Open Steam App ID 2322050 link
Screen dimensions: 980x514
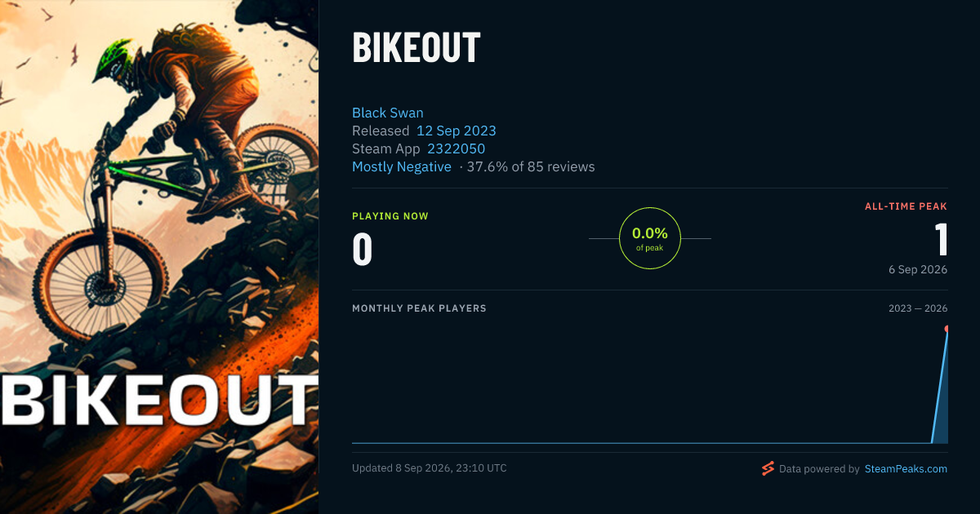tap(457, 148)
